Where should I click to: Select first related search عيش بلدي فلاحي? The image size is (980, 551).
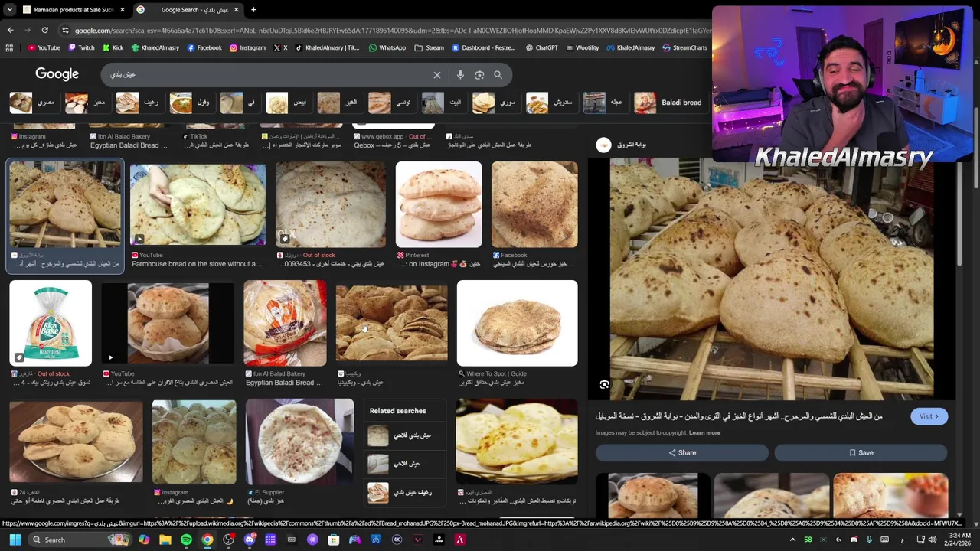(405, 435)
